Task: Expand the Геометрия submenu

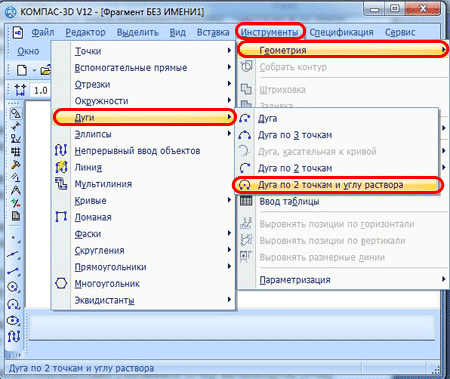Action: [x=342, y=50]
